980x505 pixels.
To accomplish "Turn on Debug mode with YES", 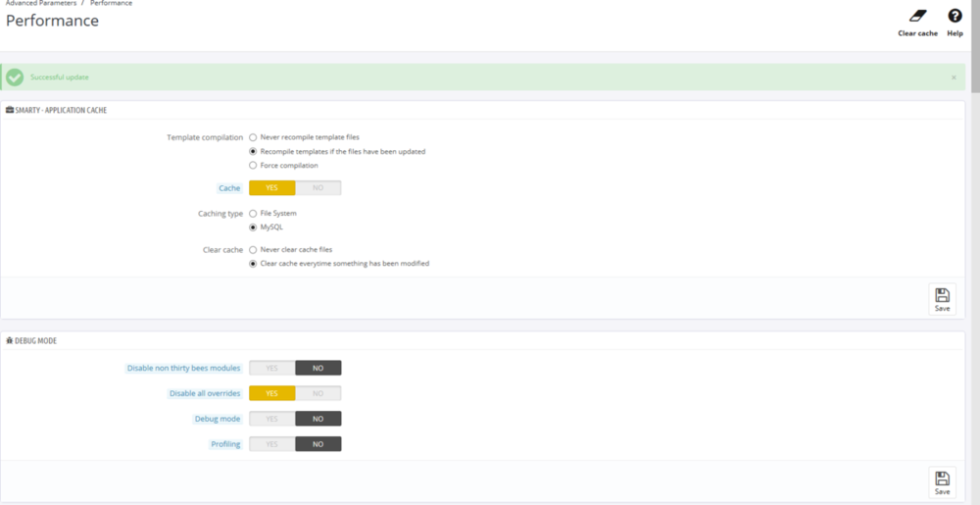I will [x=271, y=419].
